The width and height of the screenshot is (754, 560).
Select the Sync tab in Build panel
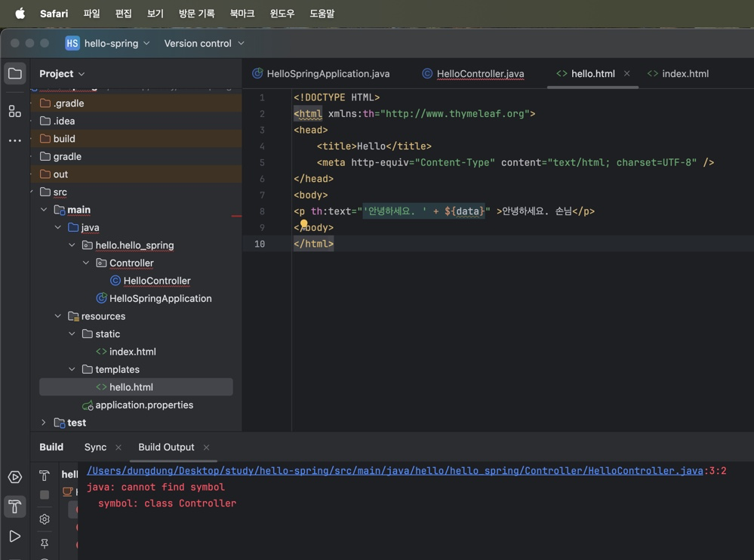(x=95, y=447)
